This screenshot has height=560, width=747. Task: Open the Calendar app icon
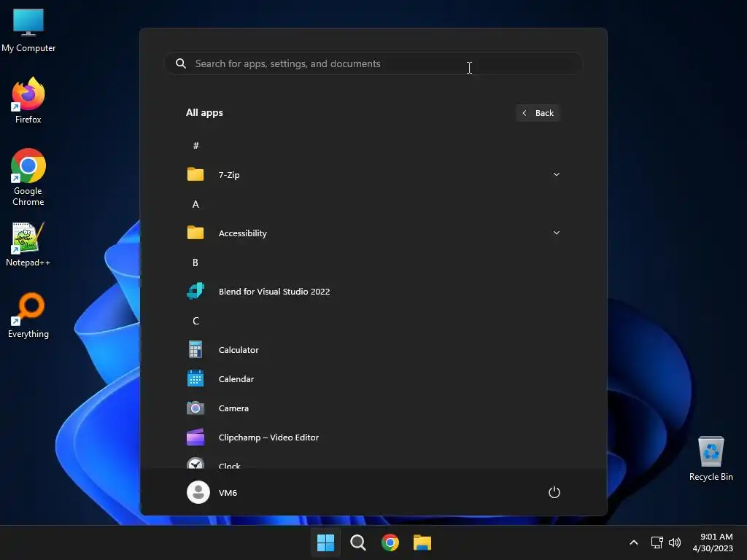pos(196,378)
